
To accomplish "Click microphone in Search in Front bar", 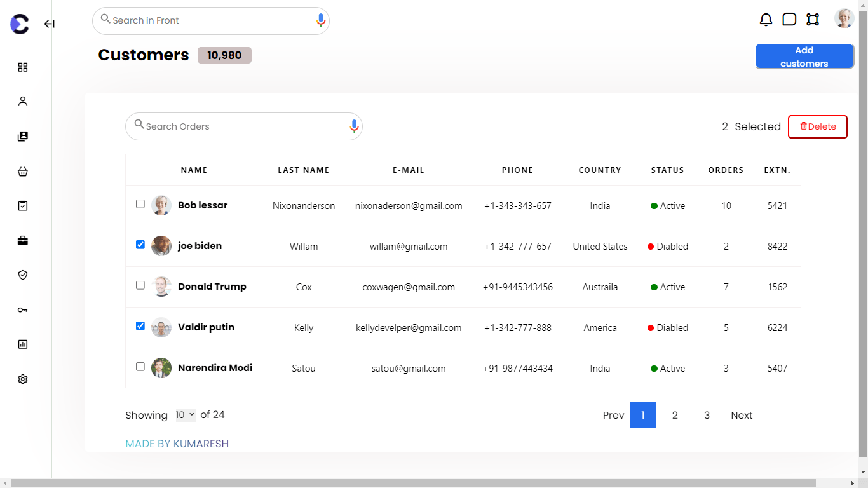I will click(x=321, y=21).
